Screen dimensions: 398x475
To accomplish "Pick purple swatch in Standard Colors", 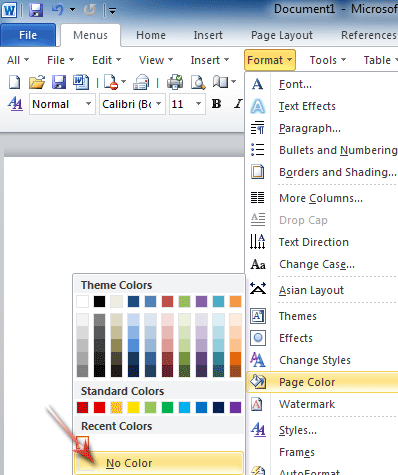I will tap(235, 407).
